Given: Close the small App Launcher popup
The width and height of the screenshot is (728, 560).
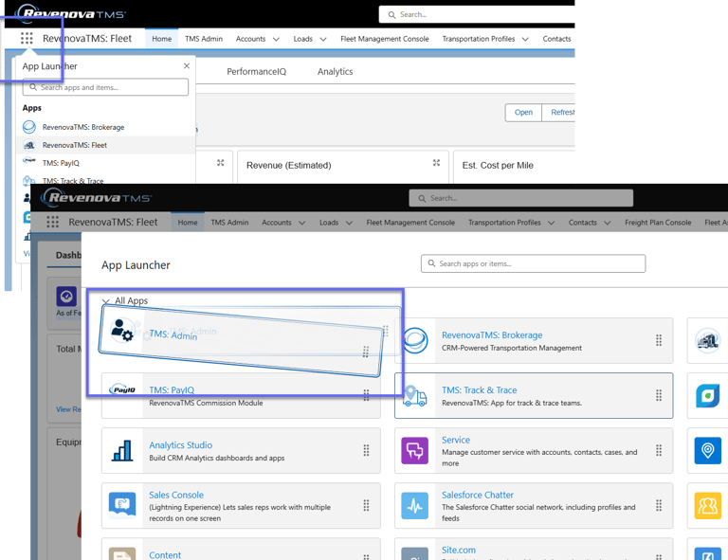Looking at the screenshot, I should [187, 66].
